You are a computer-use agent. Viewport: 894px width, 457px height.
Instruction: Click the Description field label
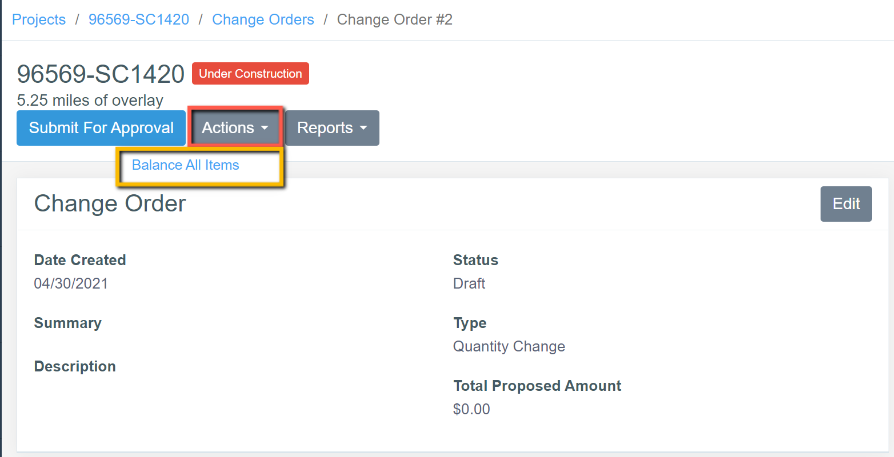(75, 366)
